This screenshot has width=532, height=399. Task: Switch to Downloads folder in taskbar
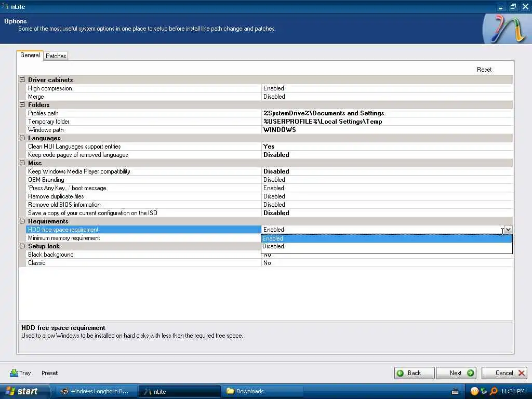tap(262, 392)
